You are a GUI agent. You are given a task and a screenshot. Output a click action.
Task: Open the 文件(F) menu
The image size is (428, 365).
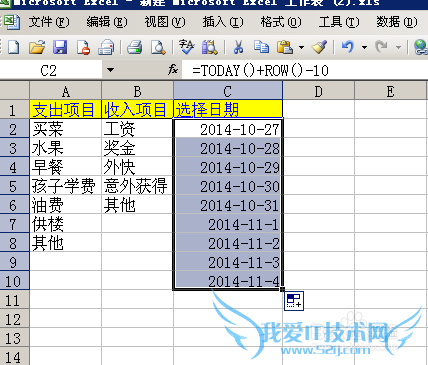(x=49, y=22)
